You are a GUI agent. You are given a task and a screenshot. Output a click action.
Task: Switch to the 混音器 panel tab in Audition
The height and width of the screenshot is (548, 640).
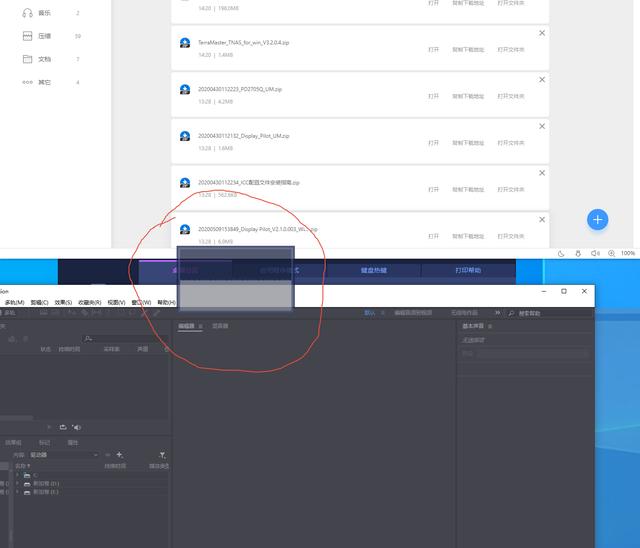[x=220, y=326]
